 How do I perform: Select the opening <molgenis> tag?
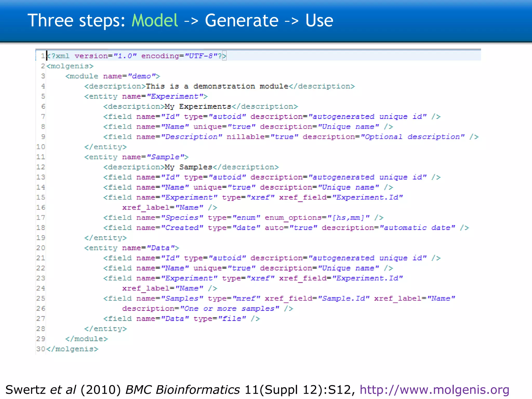[70, 66]
